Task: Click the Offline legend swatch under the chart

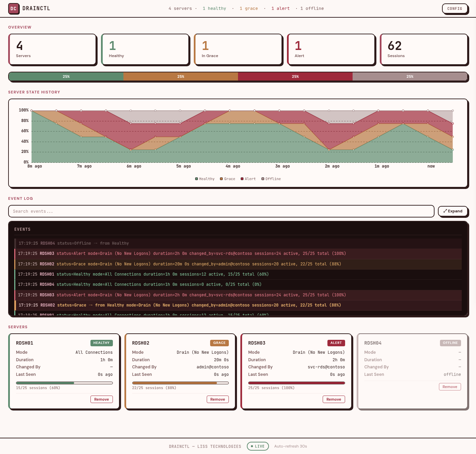Action: click(x=262, y=179)
